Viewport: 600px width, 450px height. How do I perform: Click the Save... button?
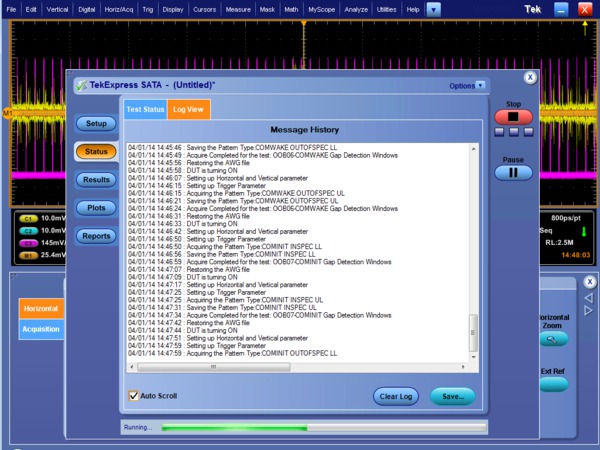click(x=452, y=396)
